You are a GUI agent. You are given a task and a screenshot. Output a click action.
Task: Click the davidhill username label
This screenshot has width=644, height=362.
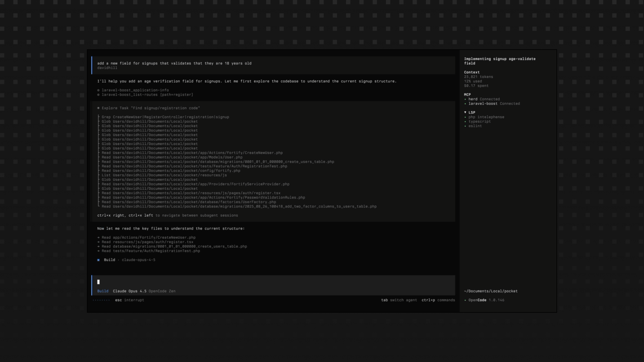click(x=107, y=68)
